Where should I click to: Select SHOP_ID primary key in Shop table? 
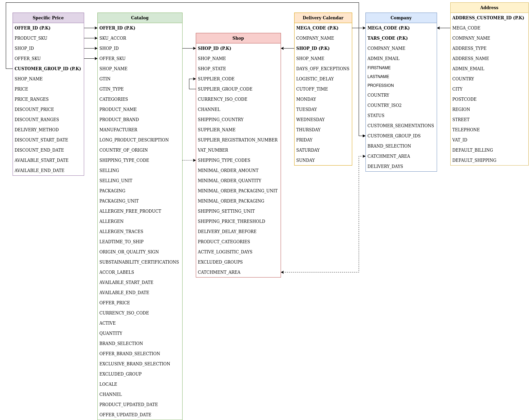pyautogui.click(x=214, y=48)
